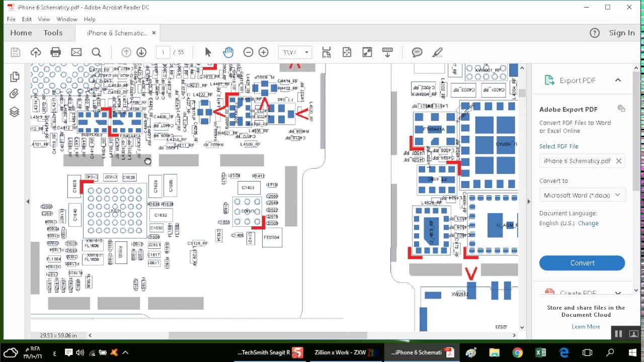This screenshot has width=644, height=362.
Task: Click the fit to page icon
Action: point(347,52)
